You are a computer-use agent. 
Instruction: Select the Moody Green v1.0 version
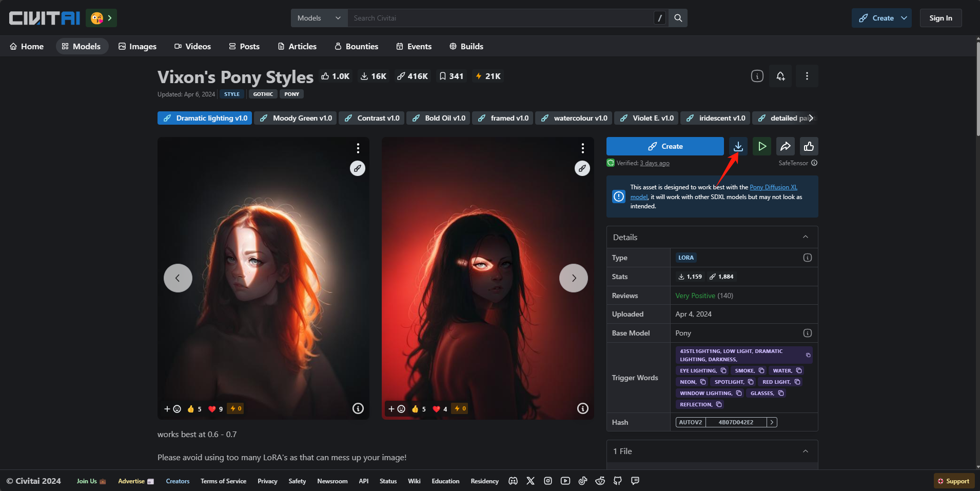click(296, 118)
